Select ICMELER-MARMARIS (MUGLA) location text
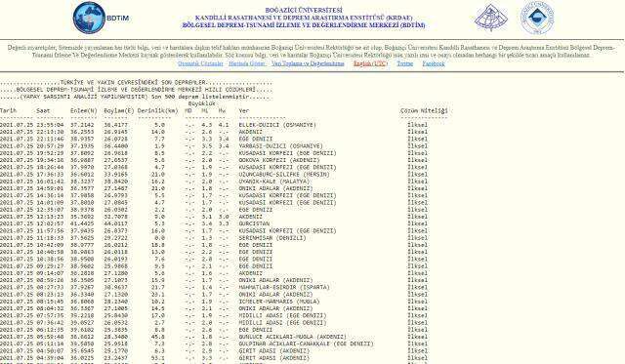This screenshot has height=364, width=625. 279,302
